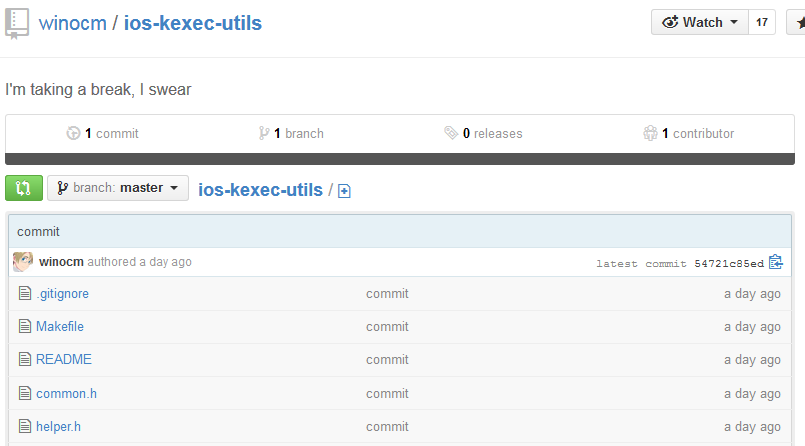This screenshot has height=446, width=805.
Task: Click the winocm avatar thumbnail
Action: pyautogui.click(x=23, y=262)
